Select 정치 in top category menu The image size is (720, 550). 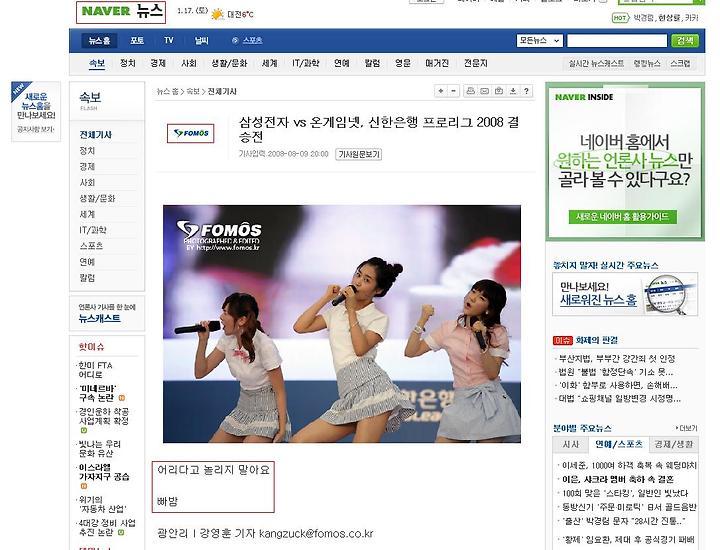click(x=128, y=63)
